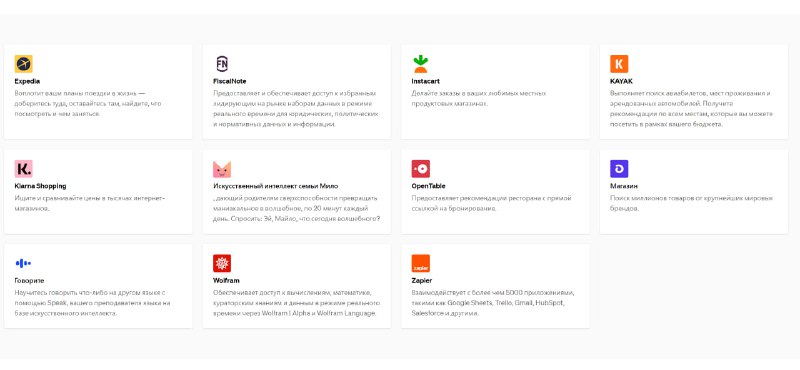Open the Zapier title link
The height and width of the screenshot is (370, 800).
421,281
